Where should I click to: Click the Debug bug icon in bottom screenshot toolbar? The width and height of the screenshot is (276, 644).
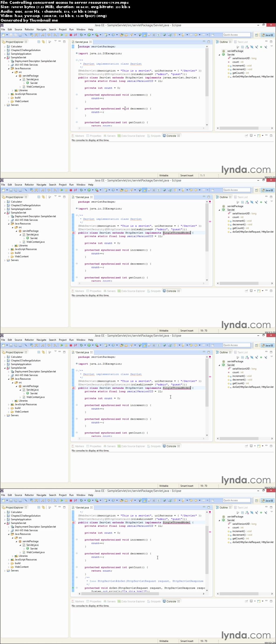click(81, 500)
